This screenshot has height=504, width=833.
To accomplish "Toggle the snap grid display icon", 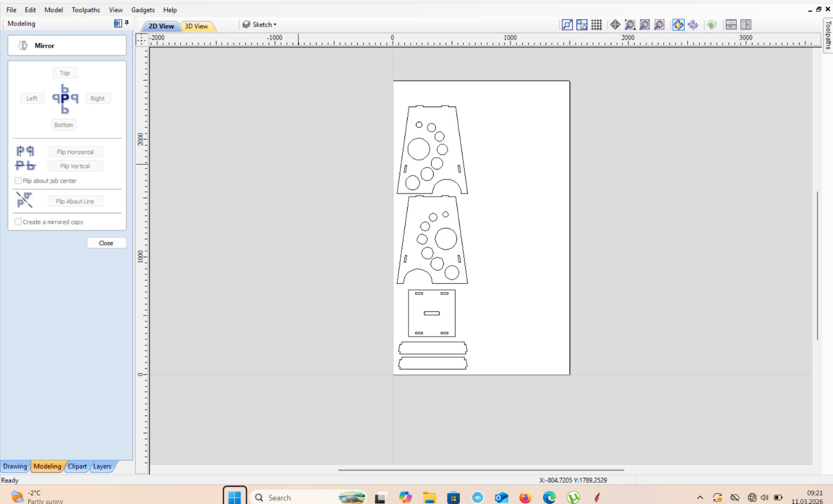I will 597,24.
